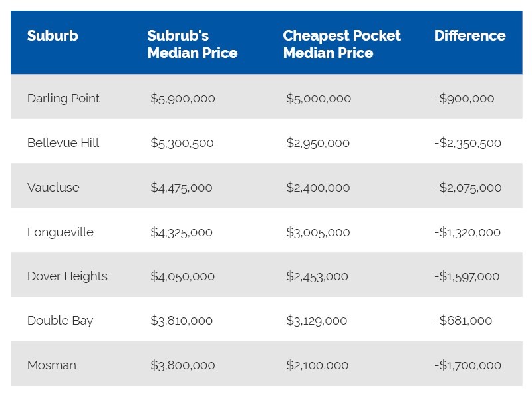The image size is (532, 394).
Task: Select the Subrub's Median Price header
Action: (192, 44)
